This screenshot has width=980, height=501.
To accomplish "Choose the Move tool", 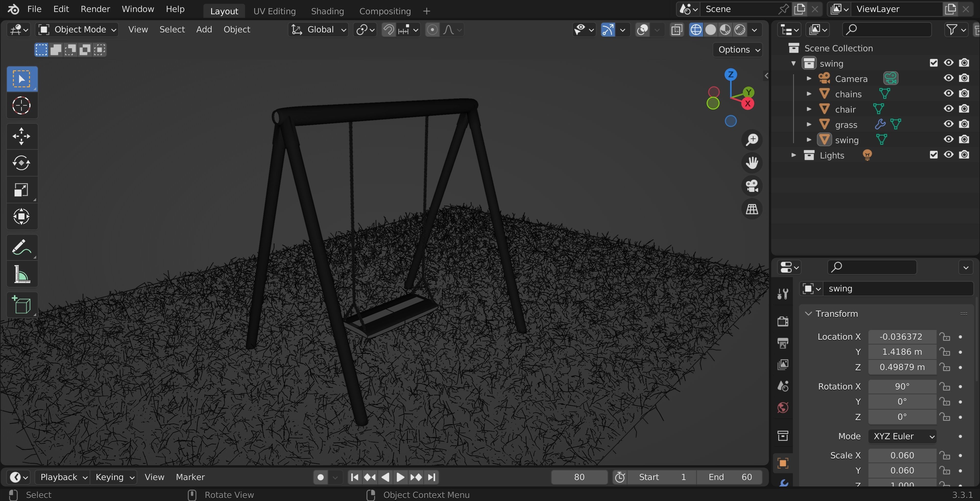I will [22, 136].
